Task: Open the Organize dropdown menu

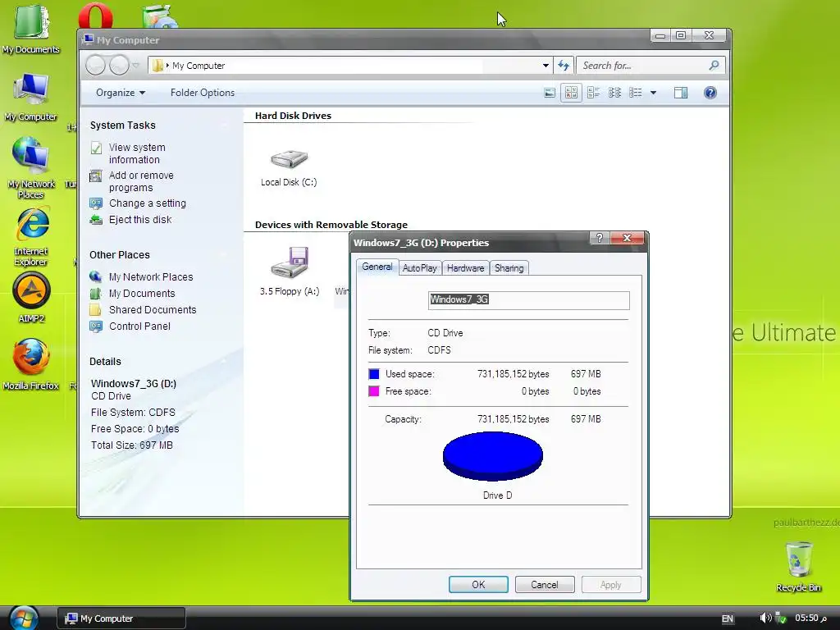Action: click(121, 93)
